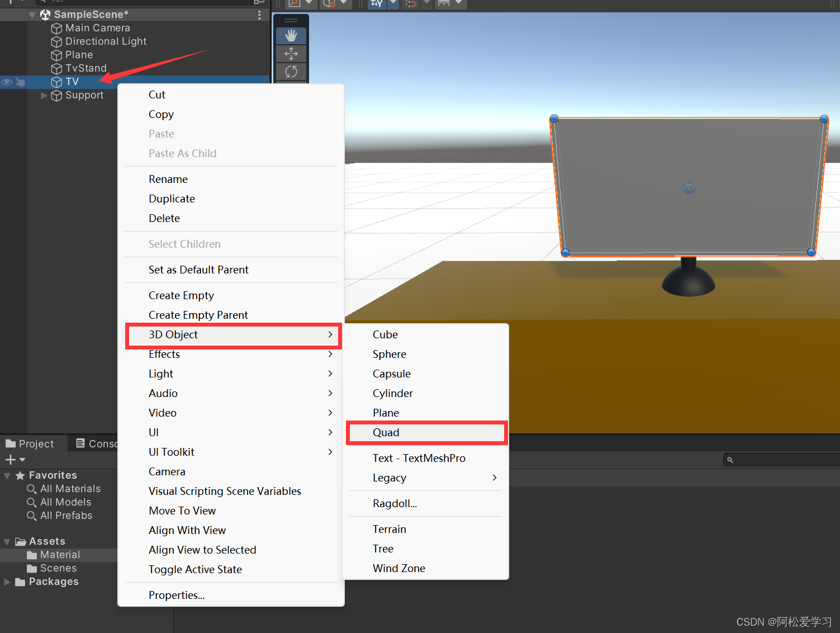
Task: Toggle scene picking hand for TV
Action: pos(20,82)
